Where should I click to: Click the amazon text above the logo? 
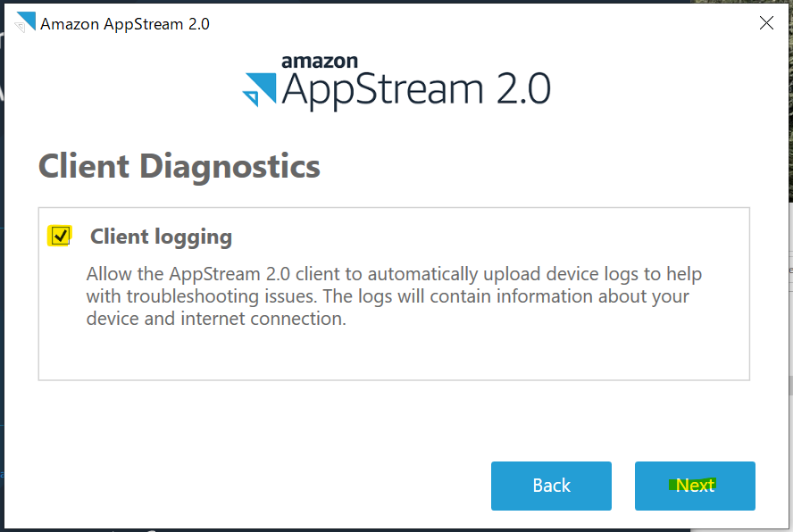point(320,62)
